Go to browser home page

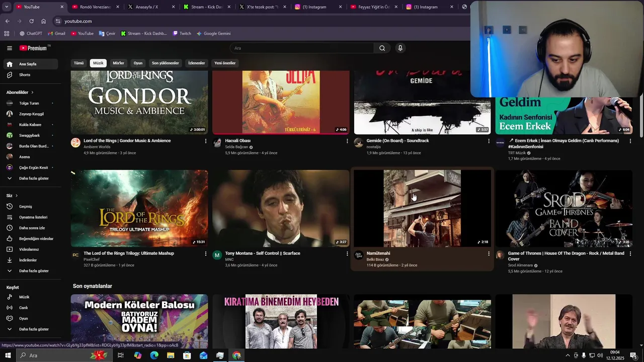pos(43,21)
